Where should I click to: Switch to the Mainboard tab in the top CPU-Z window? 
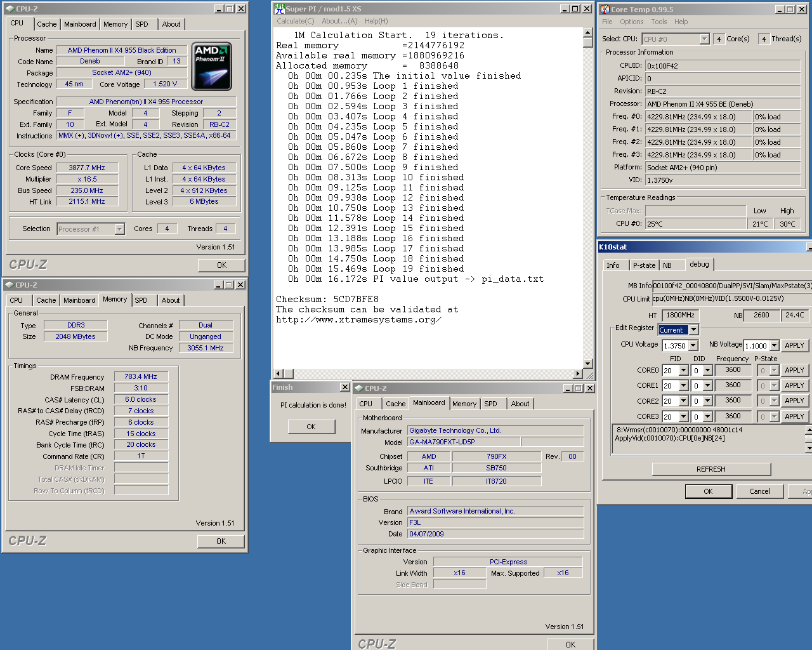80,24
